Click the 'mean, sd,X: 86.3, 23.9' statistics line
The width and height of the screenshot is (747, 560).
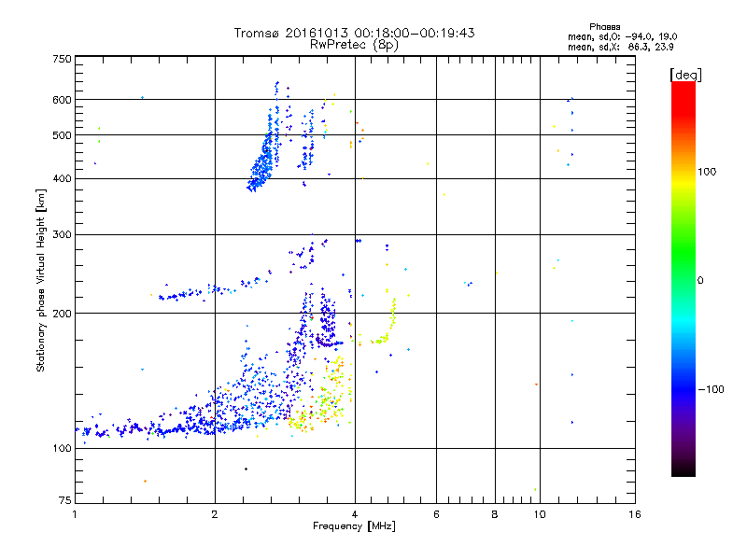pos(620,47)
